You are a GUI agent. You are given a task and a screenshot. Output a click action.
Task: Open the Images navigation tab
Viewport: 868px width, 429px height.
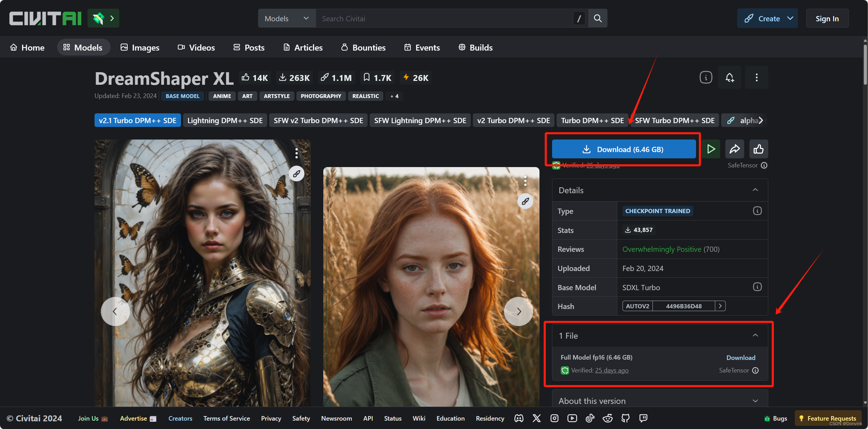click(x=140, y=47)
